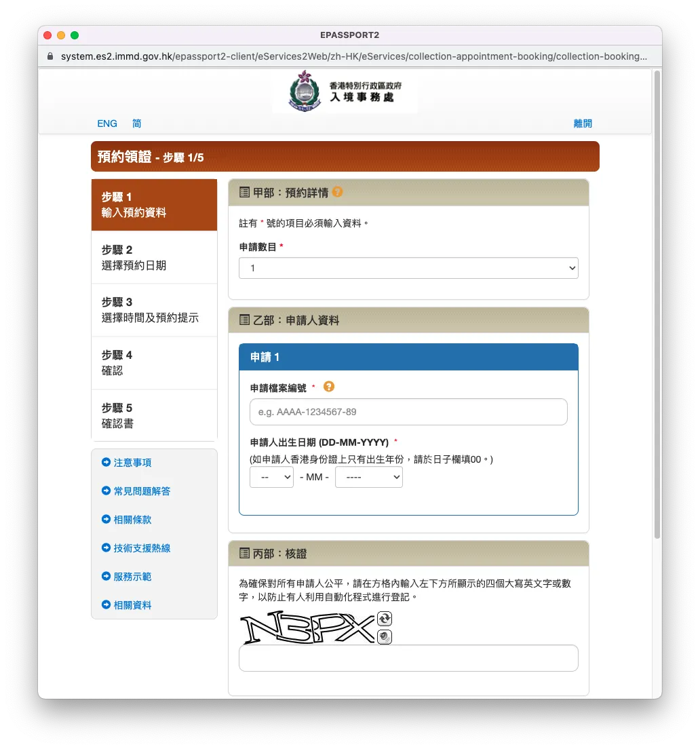Screen dimensions: 700x749
Task: Minimize the EPASSPORT2 window
Action: (x=60, y=35)
